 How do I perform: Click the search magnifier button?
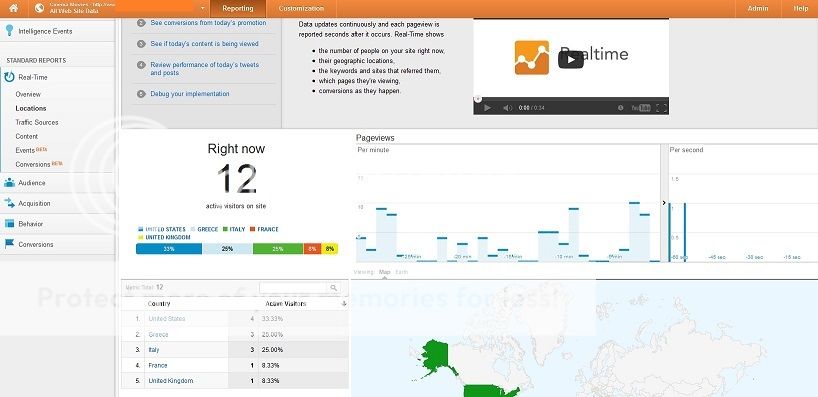pos(334,288)
